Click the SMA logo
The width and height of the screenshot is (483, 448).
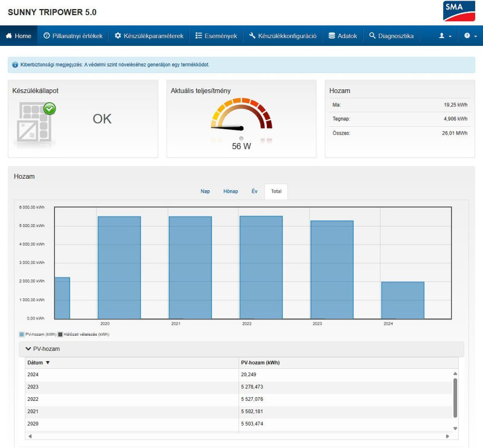point(459,11)
